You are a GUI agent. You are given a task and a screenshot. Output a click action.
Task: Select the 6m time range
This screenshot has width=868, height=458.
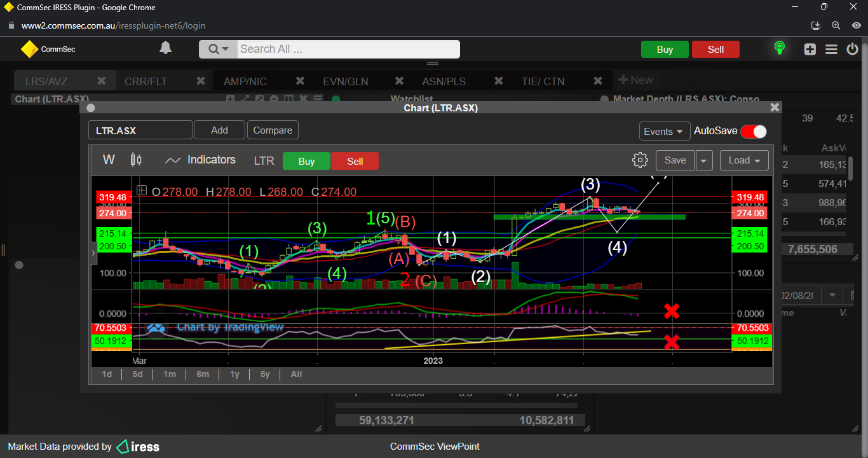pyautogui.click(x=203, y=374)
